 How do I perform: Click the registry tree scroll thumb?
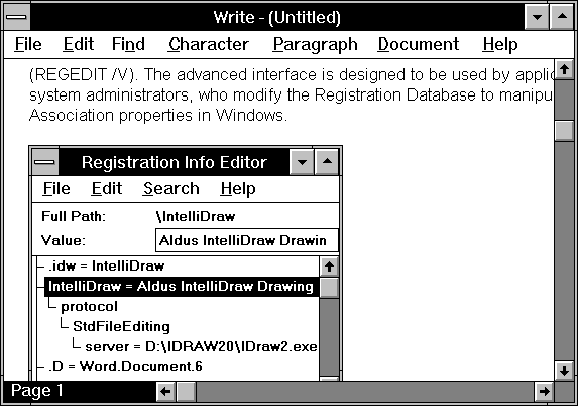[x=329, y=288]
